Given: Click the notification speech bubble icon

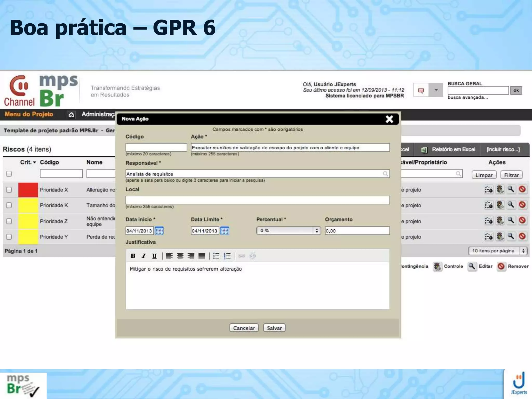Looking at the screenshot, I should (421, 90).
